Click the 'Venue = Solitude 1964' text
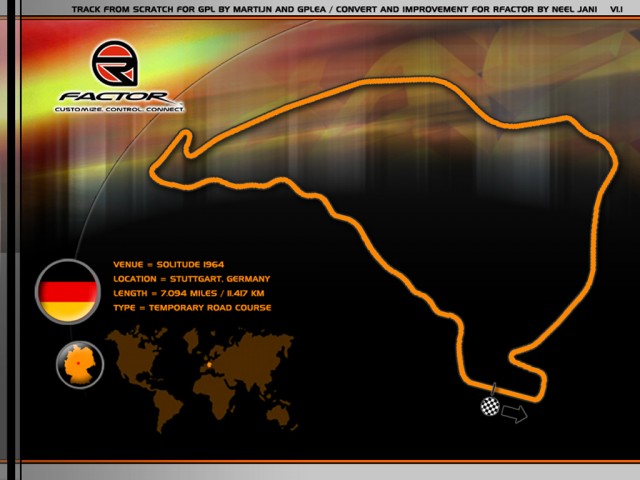 tap(169, 264)
